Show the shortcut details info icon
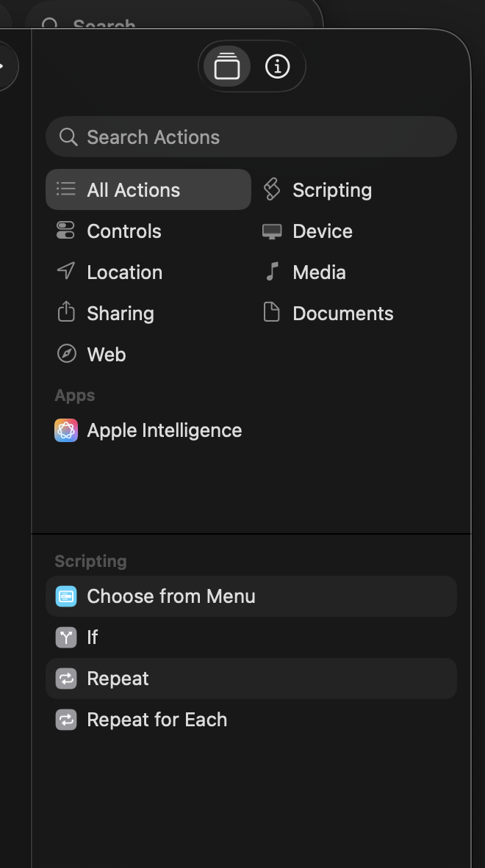This screenshot has height=868, width=485. pos(277,67)
